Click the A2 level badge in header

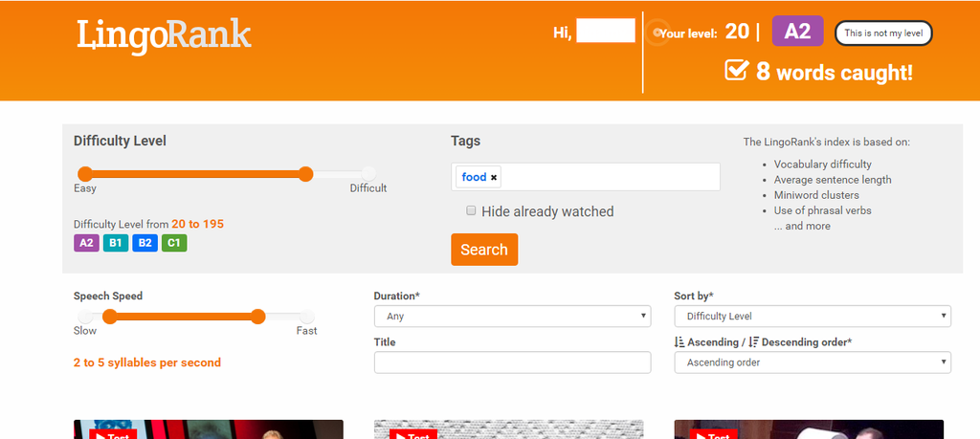pyautogui.click(x=797, y=31)
